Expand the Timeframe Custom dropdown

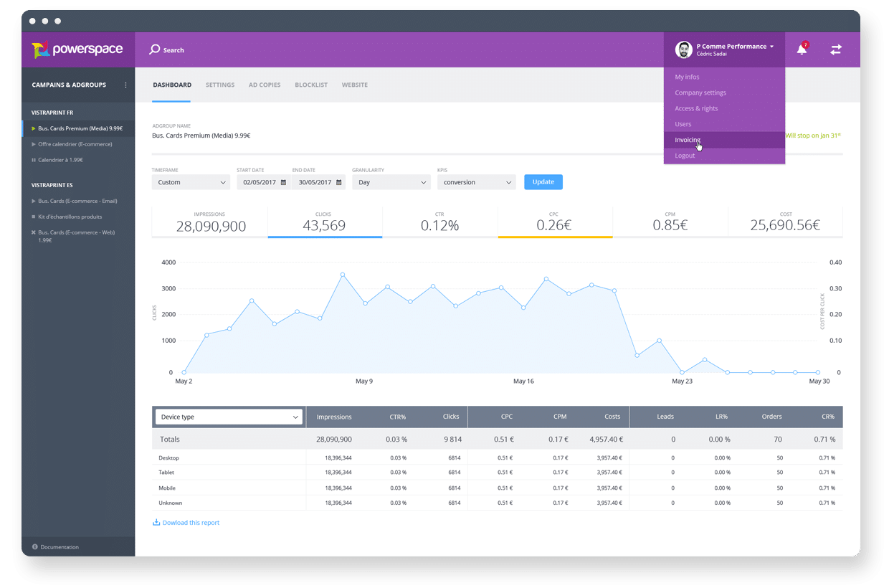click(191, 182)
